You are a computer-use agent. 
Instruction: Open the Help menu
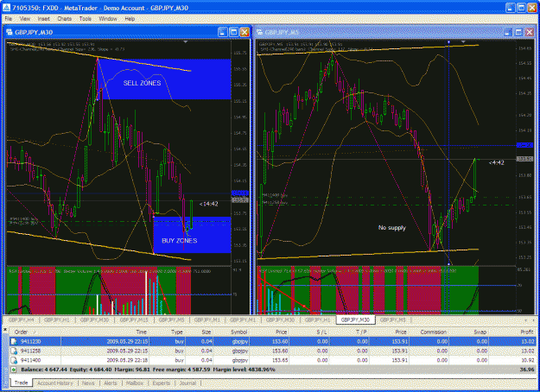coord(130,19)
